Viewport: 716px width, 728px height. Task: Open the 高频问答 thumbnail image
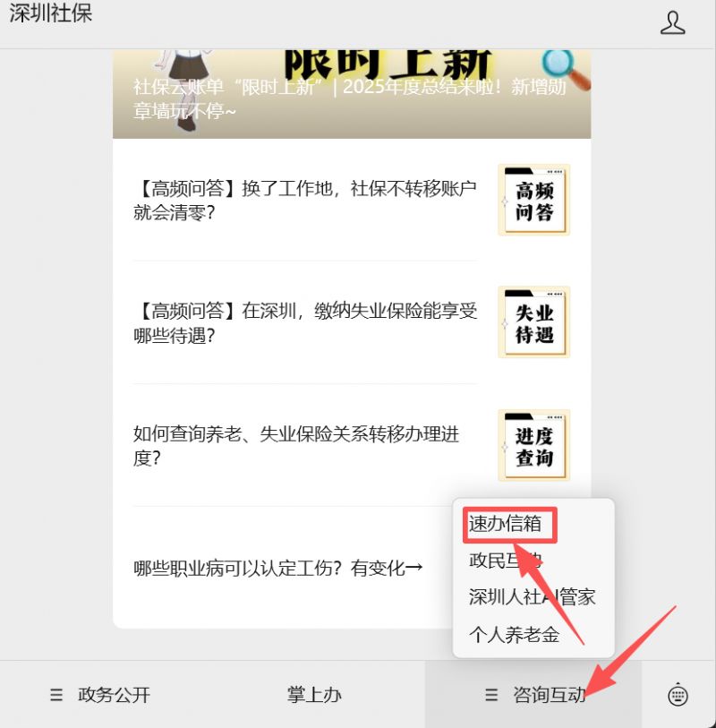point(534,200)
